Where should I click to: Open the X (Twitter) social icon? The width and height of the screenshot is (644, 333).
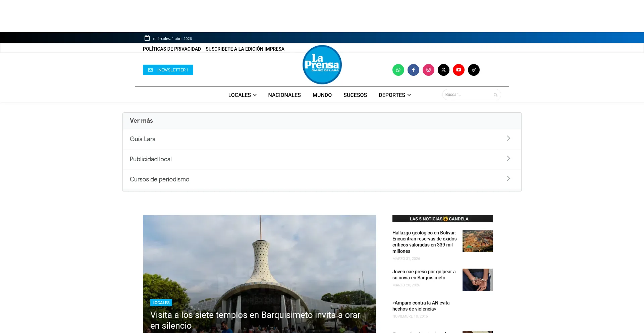[x=443, y=70]
